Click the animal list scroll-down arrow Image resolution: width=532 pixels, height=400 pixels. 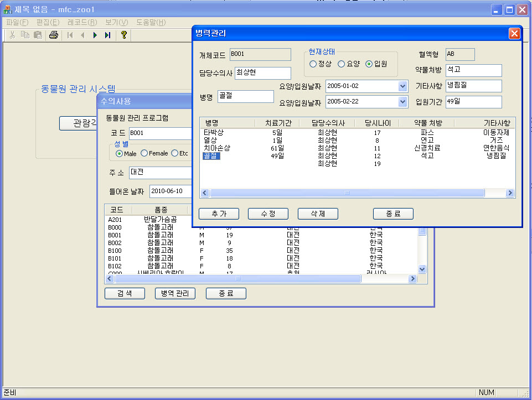coord(422,269)
